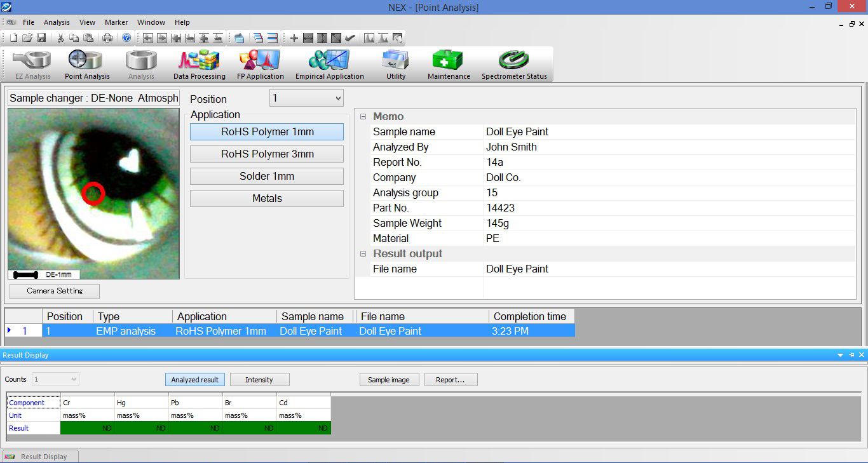The width and height of the screenshot is (868, 463).
Task: Open the Point Analysis module
Action: pyautogui.click(x=87, y=65)
